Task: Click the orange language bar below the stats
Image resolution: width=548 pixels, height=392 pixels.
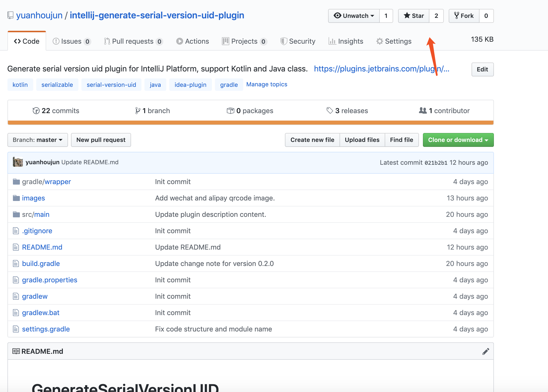Action: [x=251, y=123]
